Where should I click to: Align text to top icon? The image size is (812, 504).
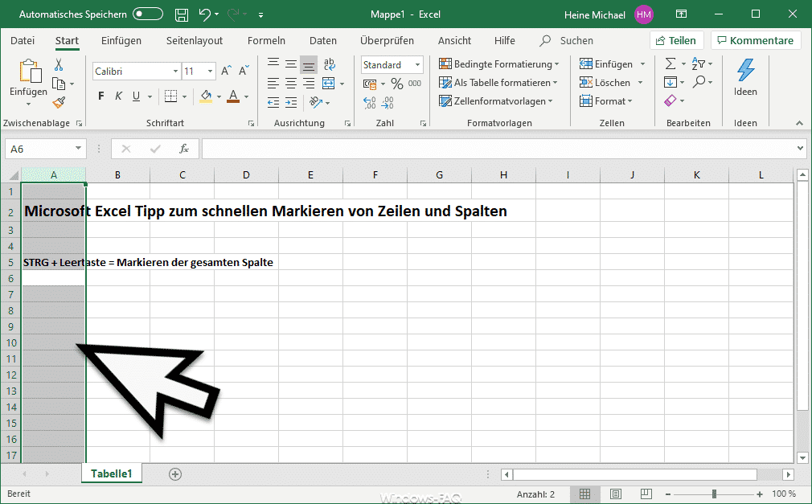tap(273, 64)
